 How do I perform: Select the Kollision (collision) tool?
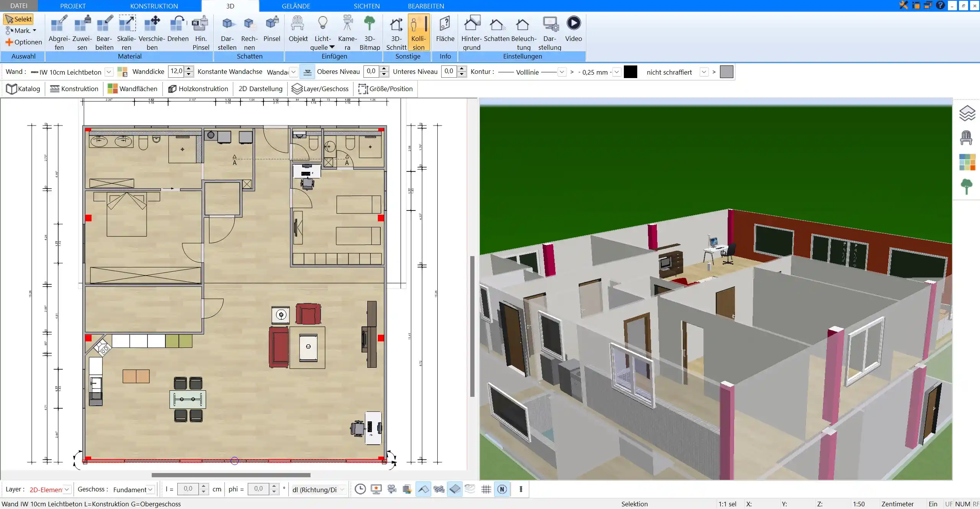click(x=418, y=32)
